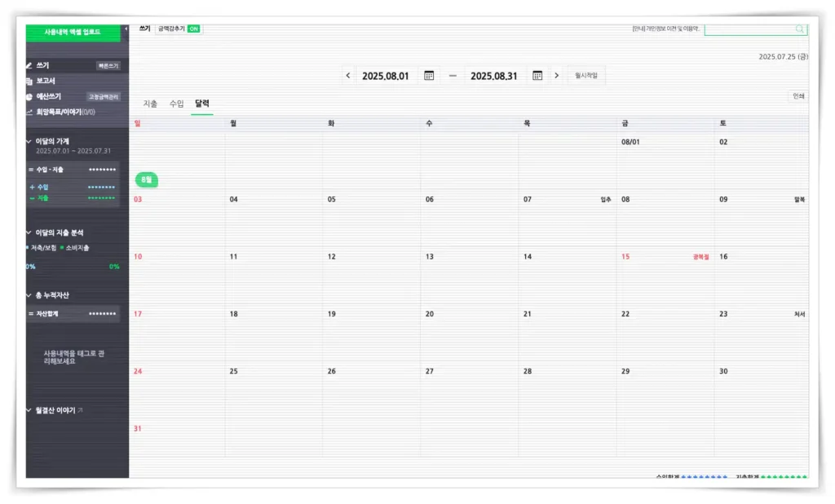Click the 보고서 report document icon
Viewport: 835px width, 504px height.
[x=29, y=81]
